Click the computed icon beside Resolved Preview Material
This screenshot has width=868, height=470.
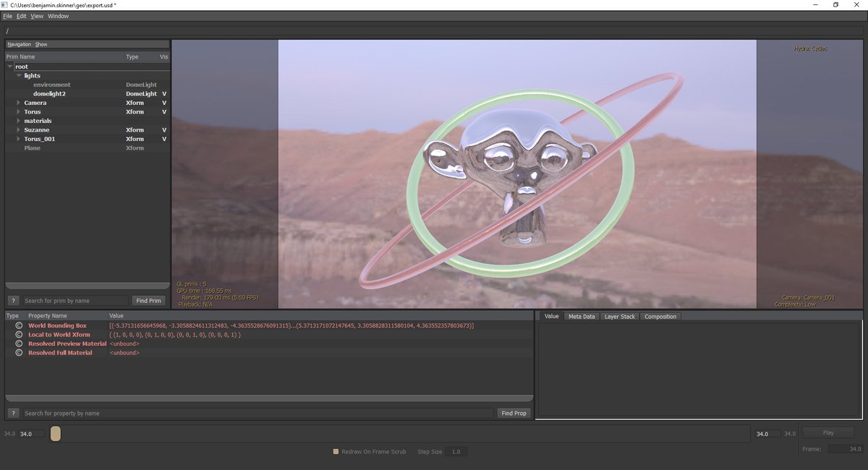19,343
